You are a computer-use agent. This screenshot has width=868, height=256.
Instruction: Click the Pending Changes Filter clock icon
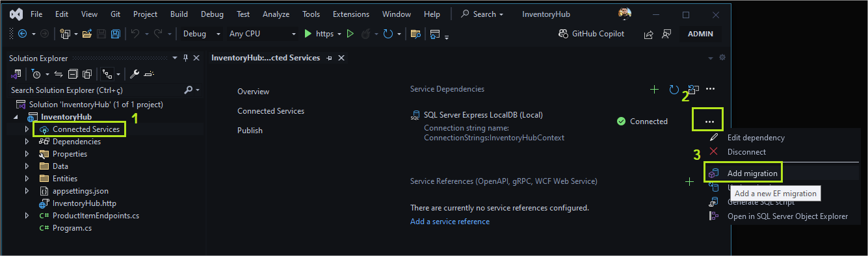(36, 74)
